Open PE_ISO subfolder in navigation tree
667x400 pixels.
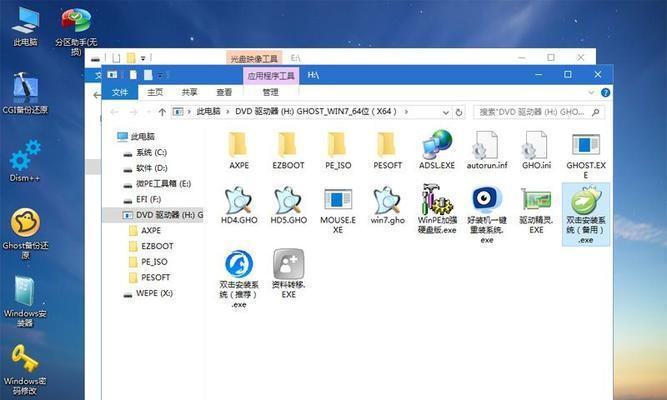[148, 262]
